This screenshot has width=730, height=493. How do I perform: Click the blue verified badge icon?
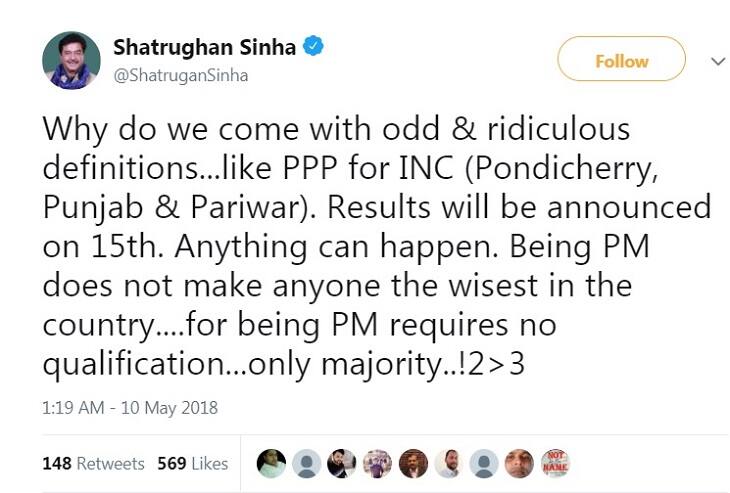click(314, 47)
